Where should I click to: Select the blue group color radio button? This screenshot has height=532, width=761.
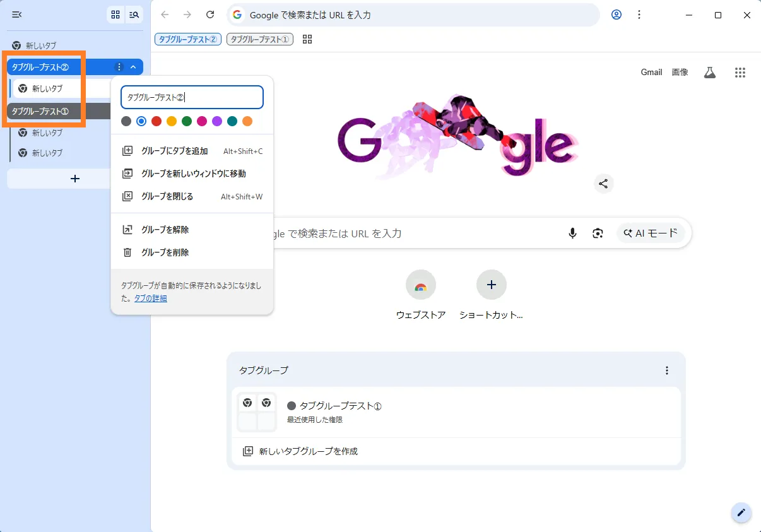[x=141, y=121]
